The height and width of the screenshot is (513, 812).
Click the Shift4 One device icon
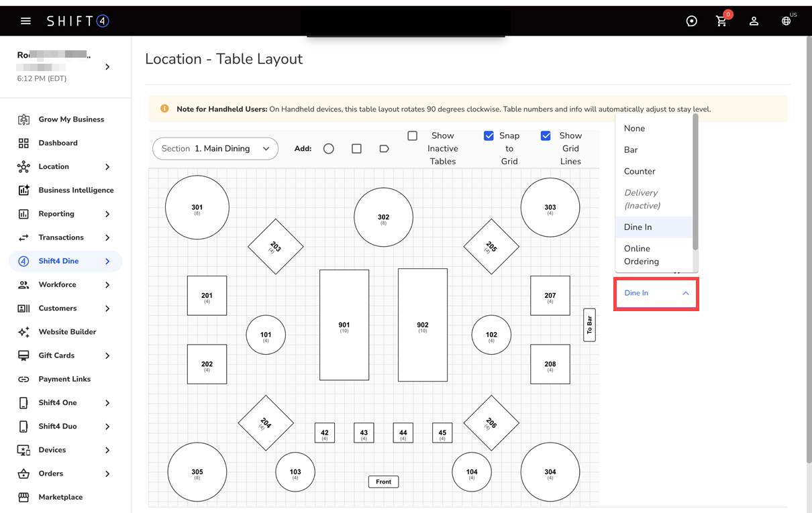pyautogui.click(x=23, y=402)
